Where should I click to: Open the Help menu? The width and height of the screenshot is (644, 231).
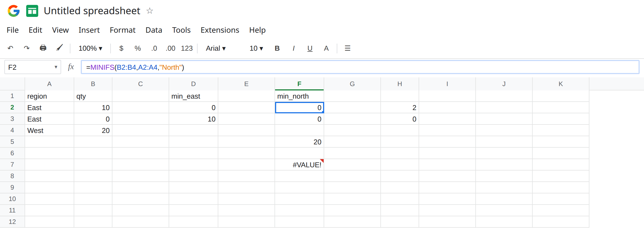pyautogui.click(x=257, y=30)
